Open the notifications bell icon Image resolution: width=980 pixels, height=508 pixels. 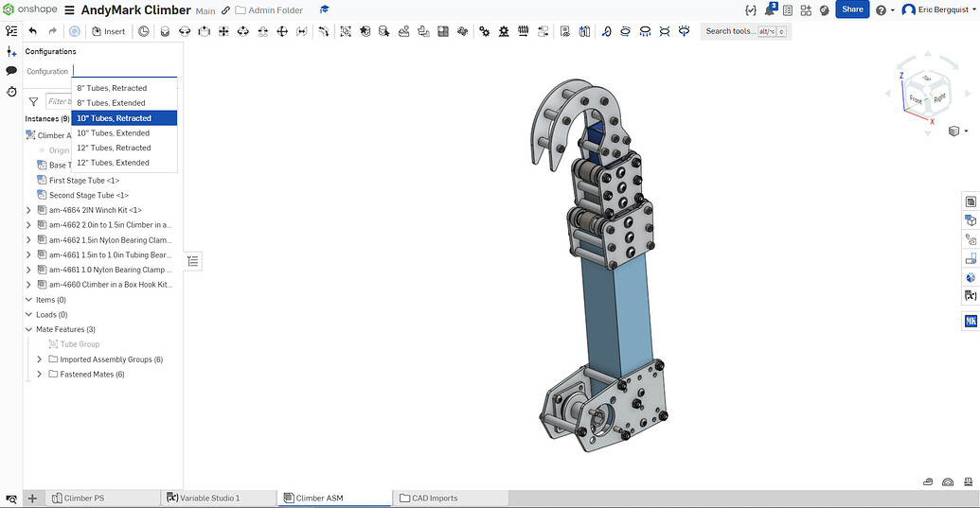pyautogui.click(x=770, y=9)
